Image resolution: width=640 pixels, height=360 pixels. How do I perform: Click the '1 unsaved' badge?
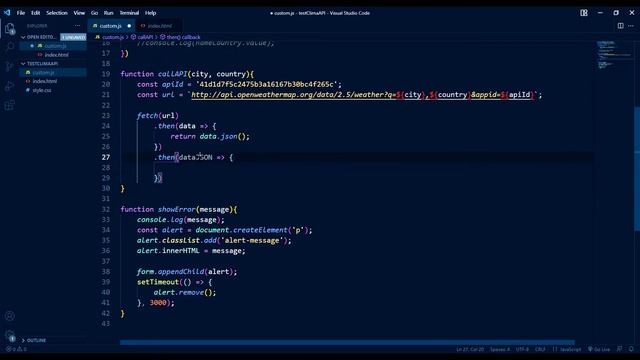click(x=73, y=37)
